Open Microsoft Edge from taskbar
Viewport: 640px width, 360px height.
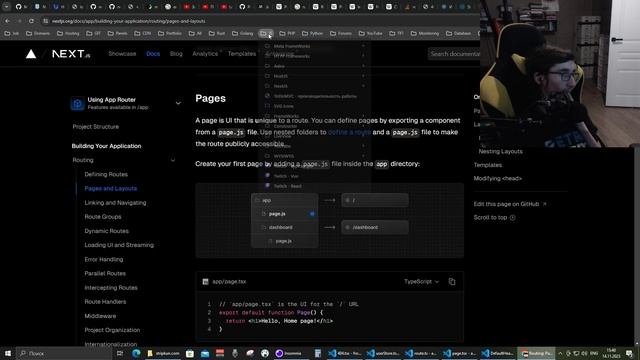136,353
